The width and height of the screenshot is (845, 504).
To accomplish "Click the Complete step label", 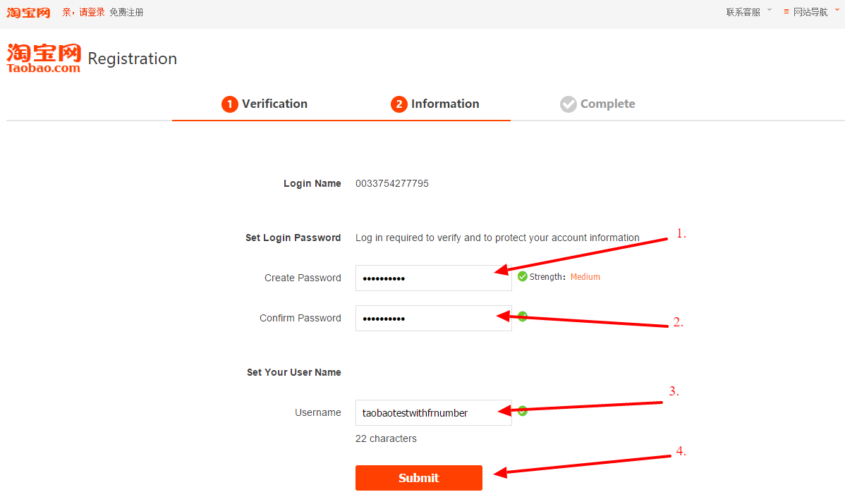I will [x=607, y=104].
